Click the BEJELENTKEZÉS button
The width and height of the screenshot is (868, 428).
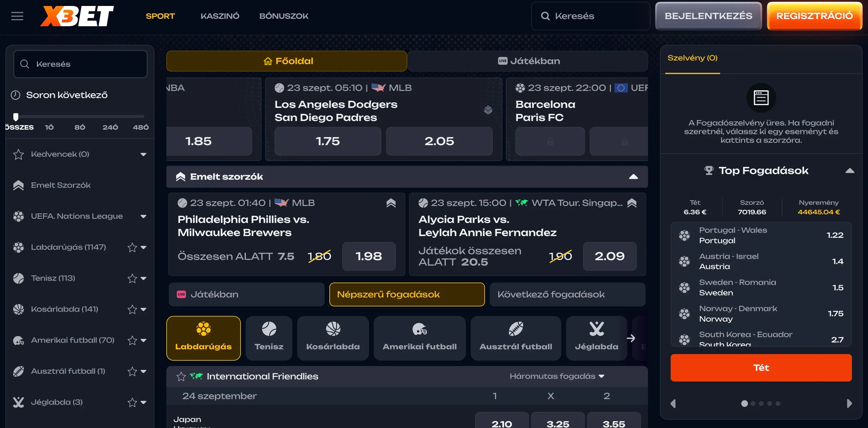[708, 16]
